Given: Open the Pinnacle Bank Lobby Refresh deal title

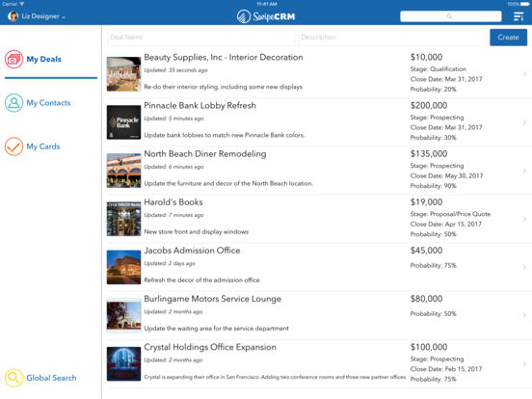Looking at the screenshot, I should click(x=199, y=105).
